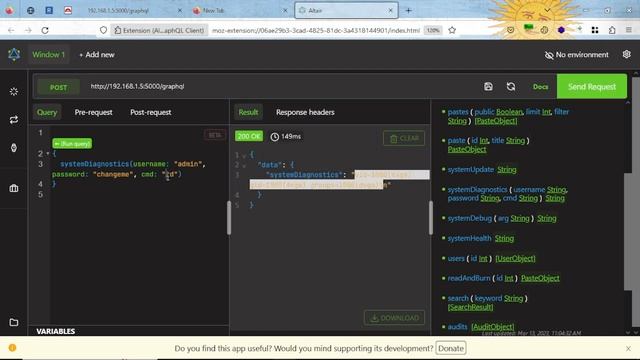Add a new window tab
Image resolution: width=640 pixels, height=360 pixels.
pos(97,55)
